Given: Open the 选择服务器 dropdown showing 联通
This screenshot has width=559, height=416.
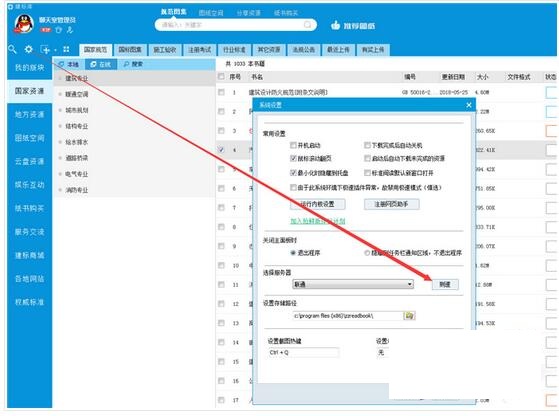Looking at the screenshot, I should [353, 284].
